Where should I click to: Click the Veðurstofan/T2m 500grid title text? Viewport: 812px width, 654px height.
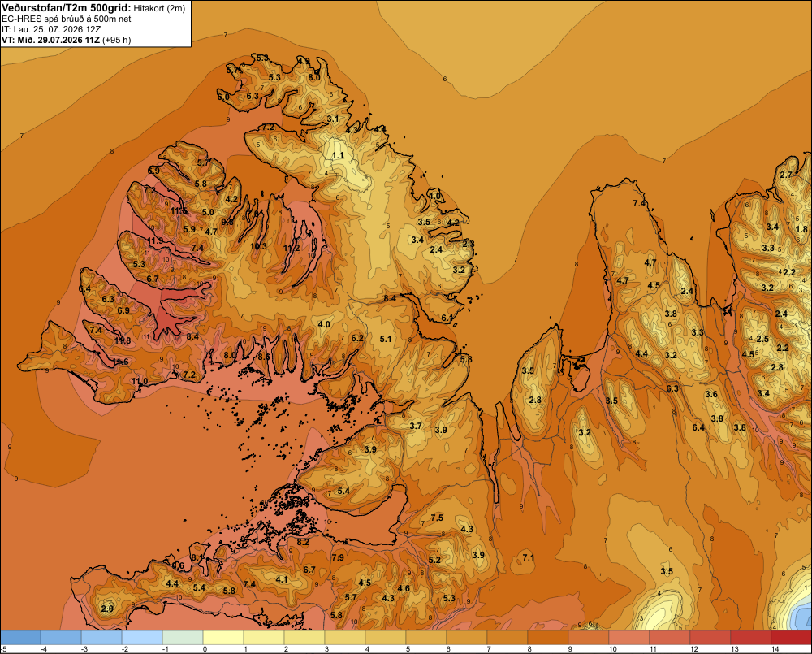pyautogui.click(x=67, y=7)
